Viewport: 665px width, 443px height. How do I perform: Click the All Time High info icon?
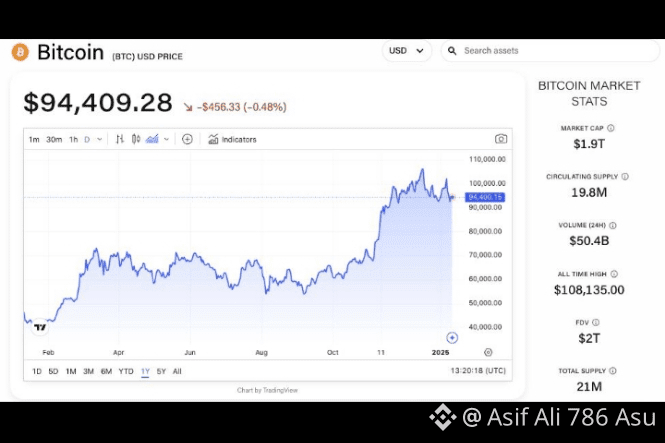pyautogui.click(x=614, y=274)
